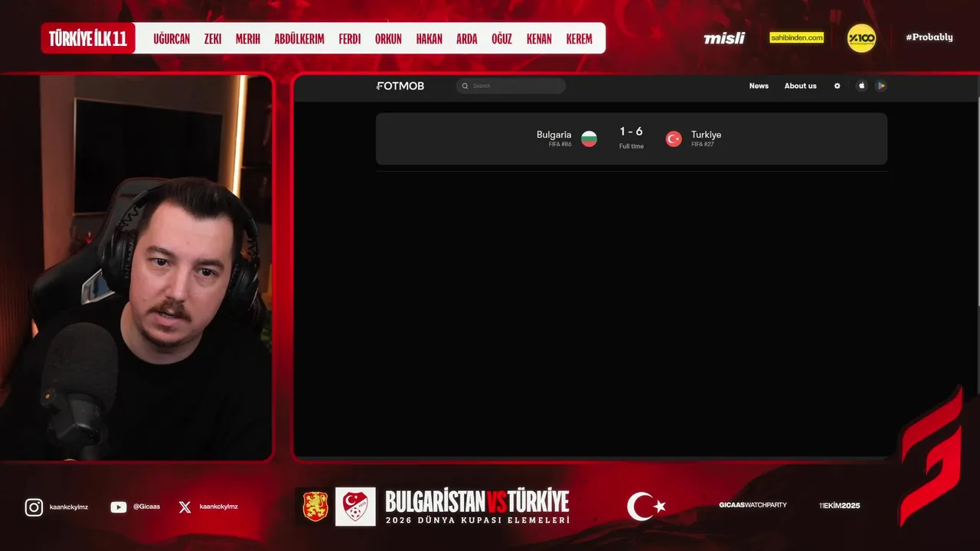Open the Google Play store icon
This screenshot has height=551, width=980.
881,86
